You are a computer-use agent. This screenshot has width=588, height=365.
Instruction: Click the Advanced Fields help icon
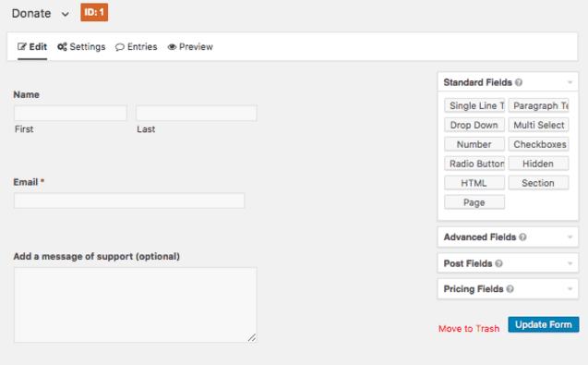click(x=522, y=237)
